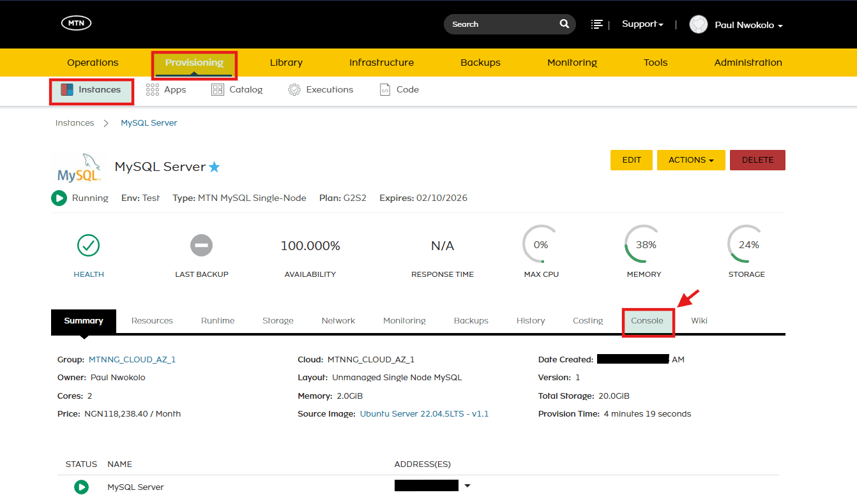Open the Code file icon

click(x=384, y=90)
